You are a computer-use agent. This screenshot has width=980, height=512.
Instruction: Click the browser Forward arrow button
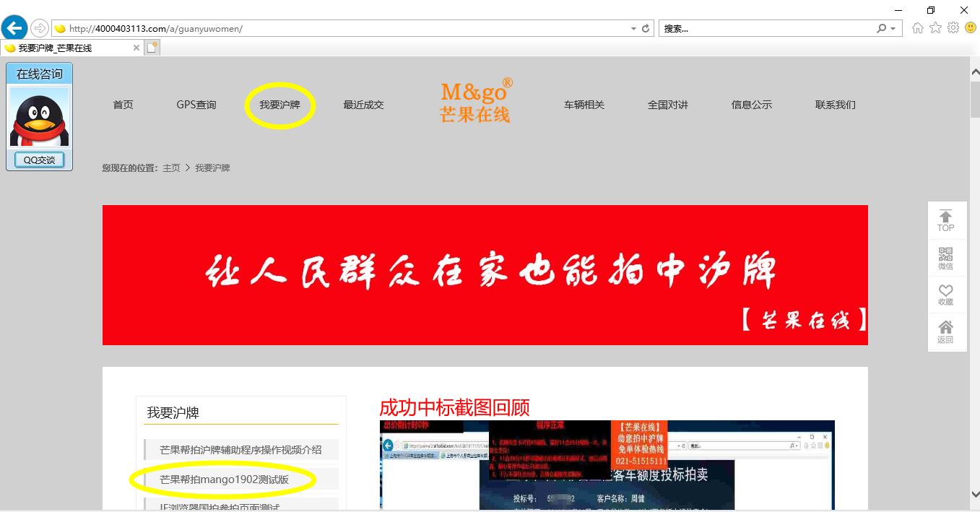(x=39, y=29)
